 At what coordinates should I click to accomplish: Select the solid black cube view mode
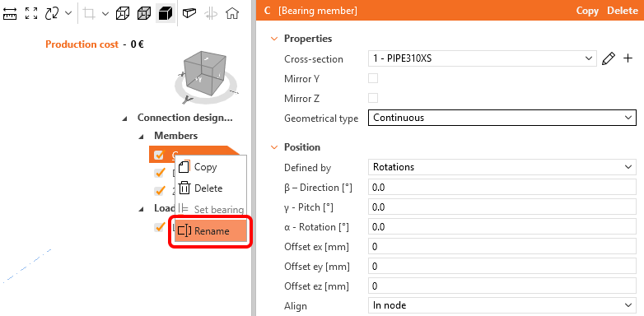click(x=165, y=13)
